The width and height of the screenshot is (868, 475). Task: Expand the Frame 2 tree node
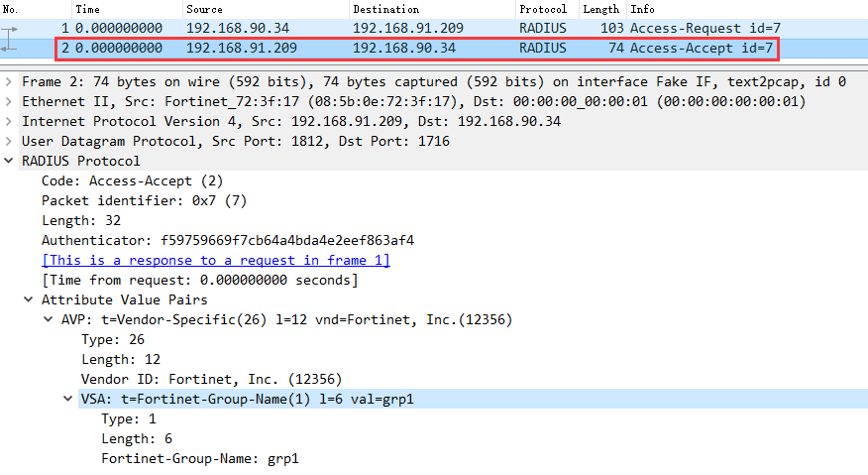9,81
